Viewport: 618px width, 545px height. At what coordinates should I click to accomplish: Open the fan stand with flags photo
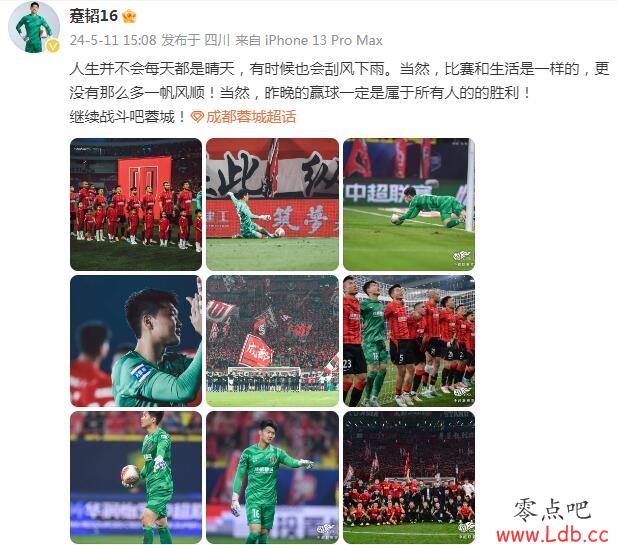pyautogui.click(x=272, y=341)
